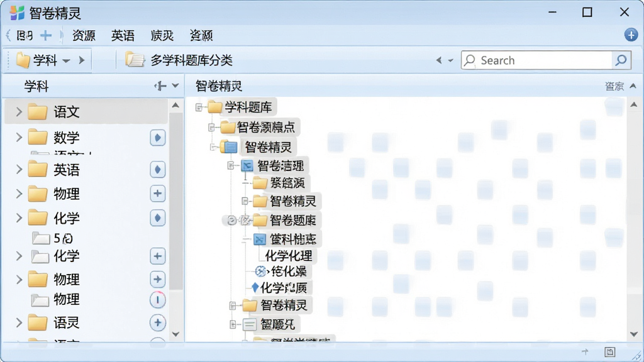Image resolution: width=644 pixels, height=362 pixels.
Task: Click the status bar panel icon at bottom right
Action: 610,352
